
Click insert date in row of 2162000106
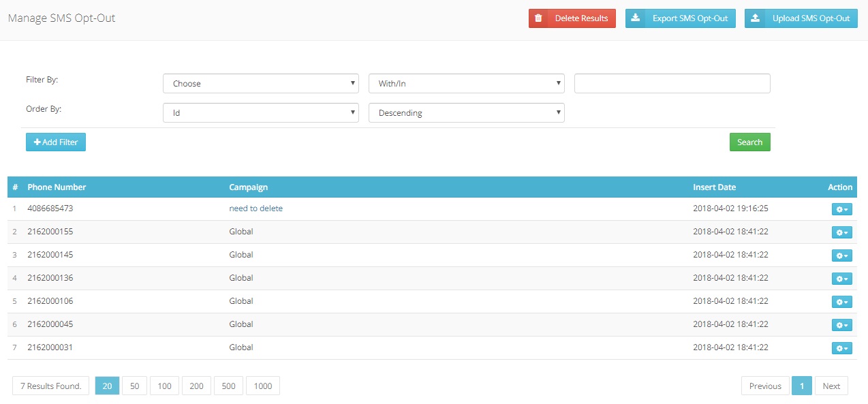(x=731, y=301)
